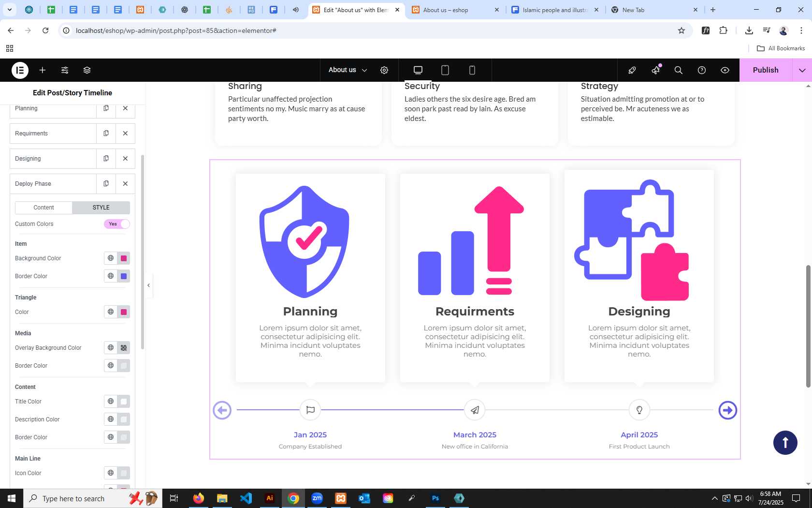The image size is (812, 508).
Task: Click the Publish button
Action: pyautogui.click(x=766, y=70)
